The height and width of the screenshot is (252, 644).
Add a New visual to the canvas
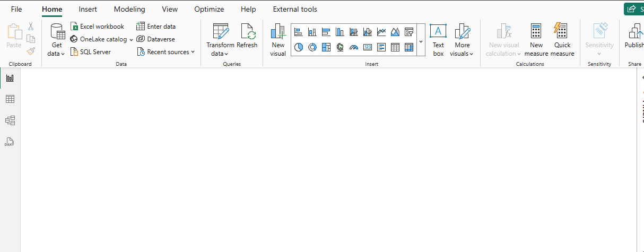point(278,40)
